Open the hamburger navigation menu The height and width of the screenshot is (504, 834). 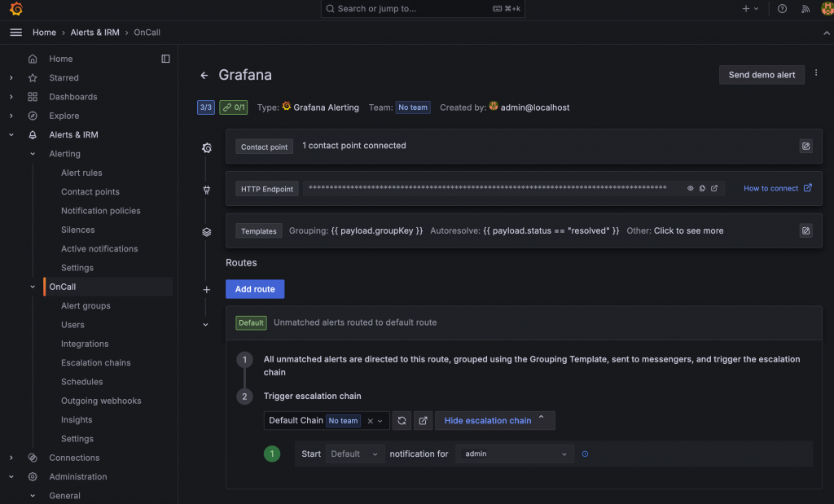tap(16, 33)
